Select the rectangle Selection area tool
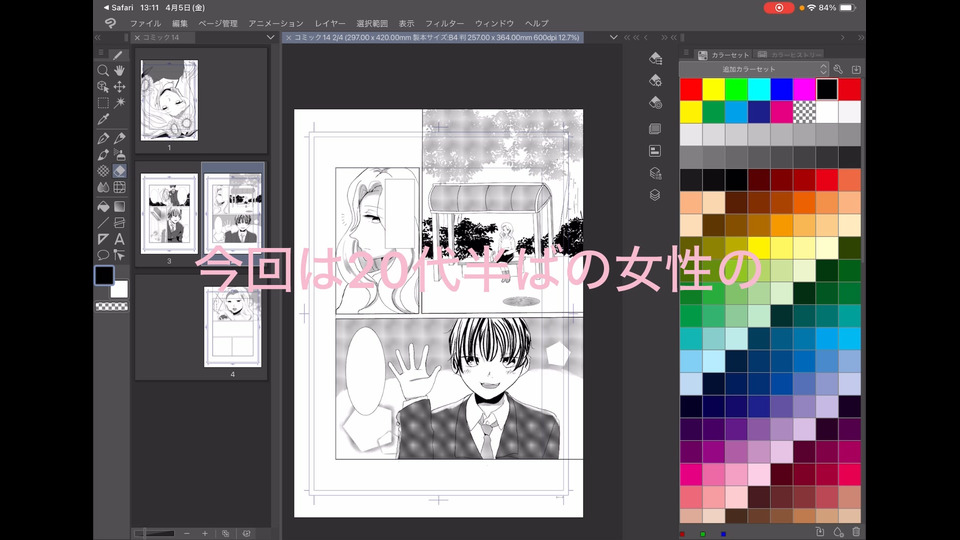This screenshot has height=540, width=960. click(x=103, y=103)
